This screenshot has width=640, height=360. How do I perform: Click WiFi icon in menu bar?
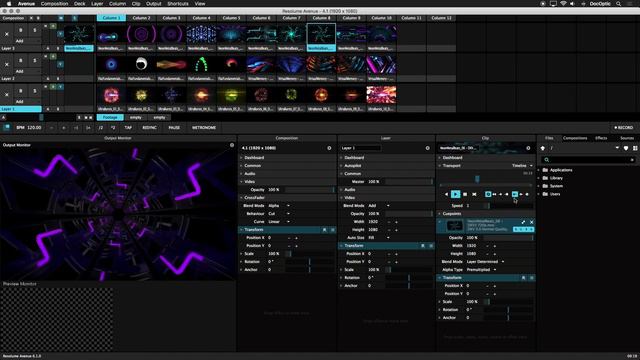(x=563, y=4)
